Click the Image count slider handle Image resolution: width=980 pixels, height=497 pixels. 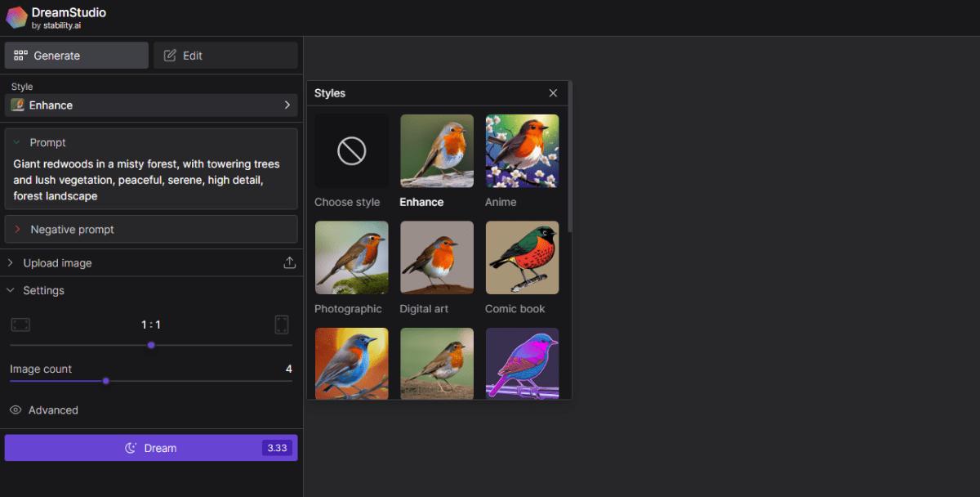105,381
